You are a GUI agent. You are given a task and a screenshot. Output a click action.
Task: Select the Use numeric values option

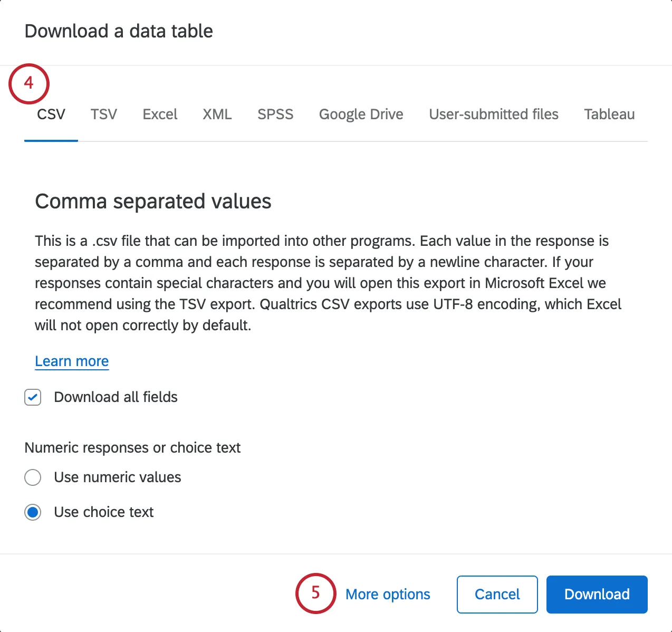tap(33, 477)
